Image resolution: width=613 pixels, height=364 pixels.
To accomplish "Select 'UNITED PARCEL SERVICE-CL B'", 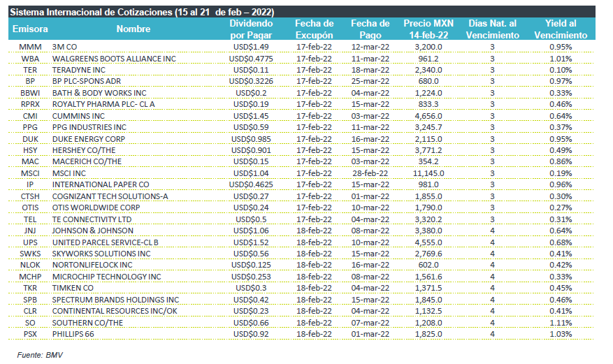I will click(x=105, y=242).
